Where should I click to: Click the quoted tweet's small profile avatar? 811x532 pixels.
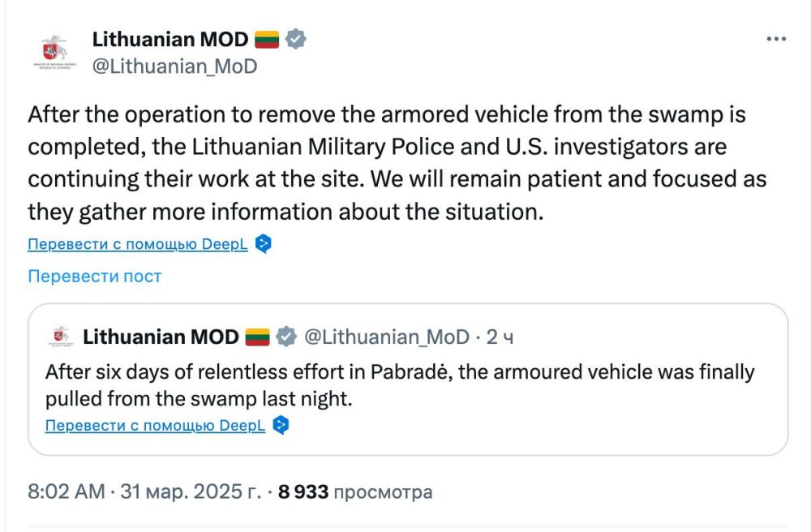pos(58,336)
